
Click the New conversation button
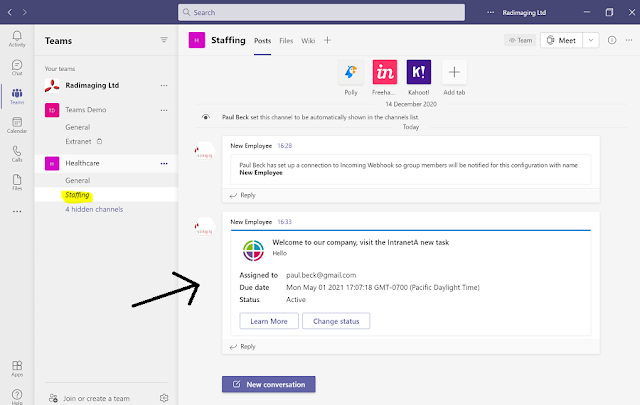click(269, 384)
